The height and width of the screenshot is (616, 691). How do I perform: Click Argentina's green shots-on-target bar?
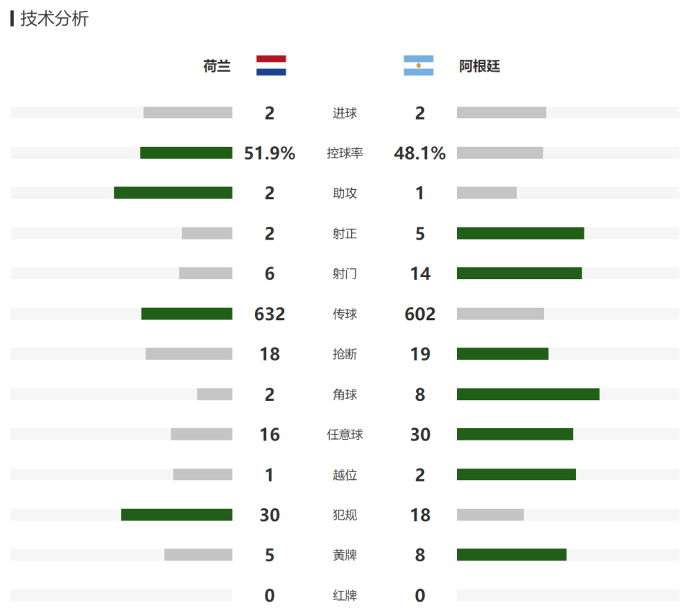pos(520,233)
